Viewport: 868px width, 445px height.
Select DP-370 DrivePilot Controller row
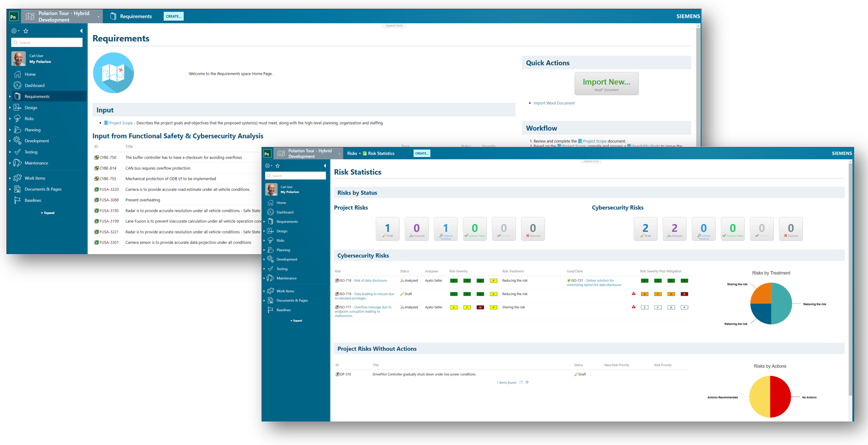pyautogui.click(x=512, y=374)
